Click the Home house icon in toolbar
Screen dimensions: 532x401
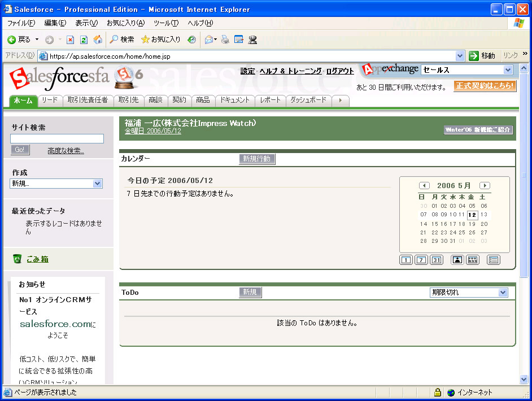pos(98,40)
